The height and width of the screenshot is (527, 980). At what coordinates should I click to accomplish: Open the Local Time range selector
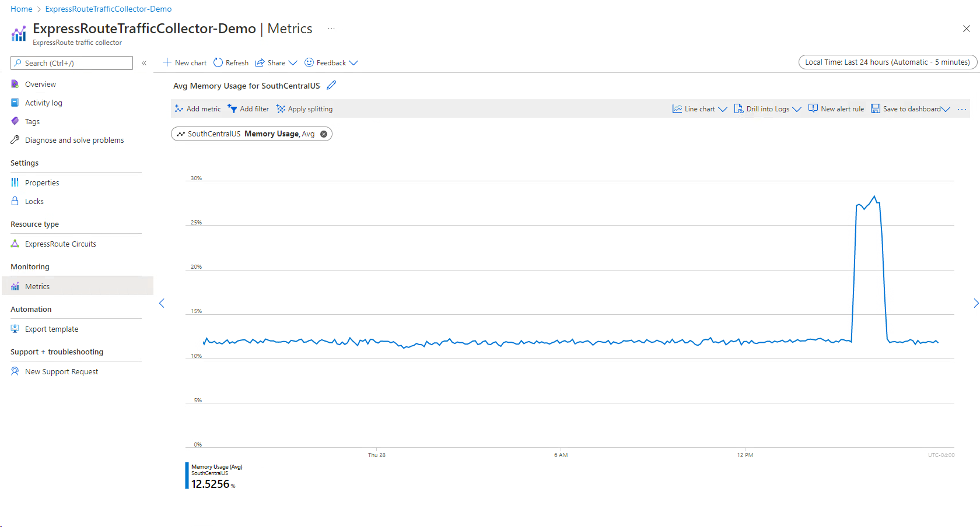point(887,62)
